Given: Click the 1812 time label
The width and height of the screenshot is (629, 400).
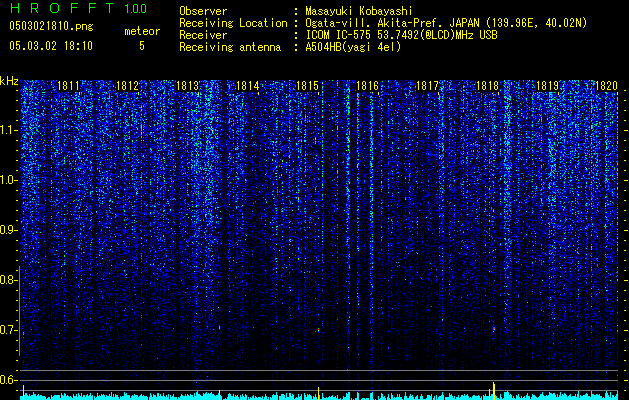Looking at the screenshot, I should pos(128,85).
